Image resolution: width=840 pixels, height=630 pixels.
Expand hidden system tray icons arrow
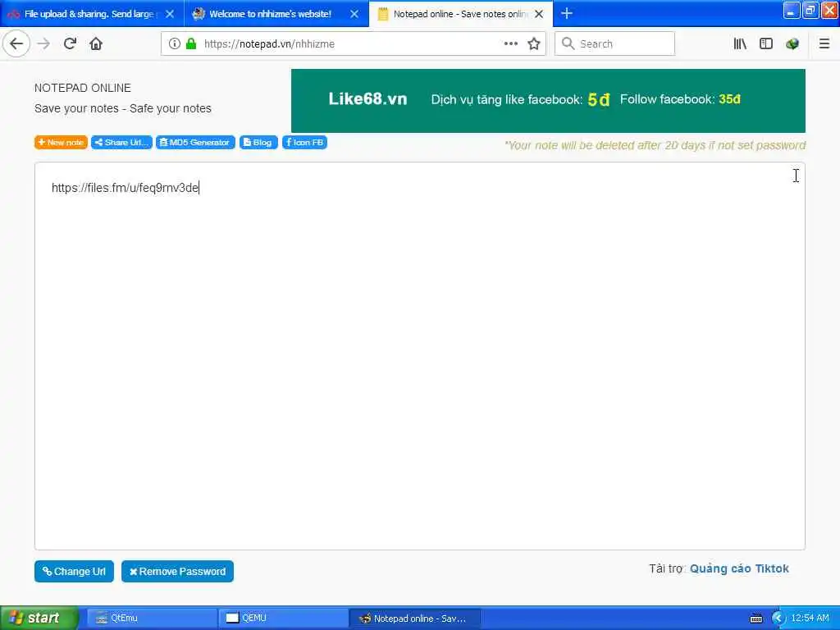point(778,619)
